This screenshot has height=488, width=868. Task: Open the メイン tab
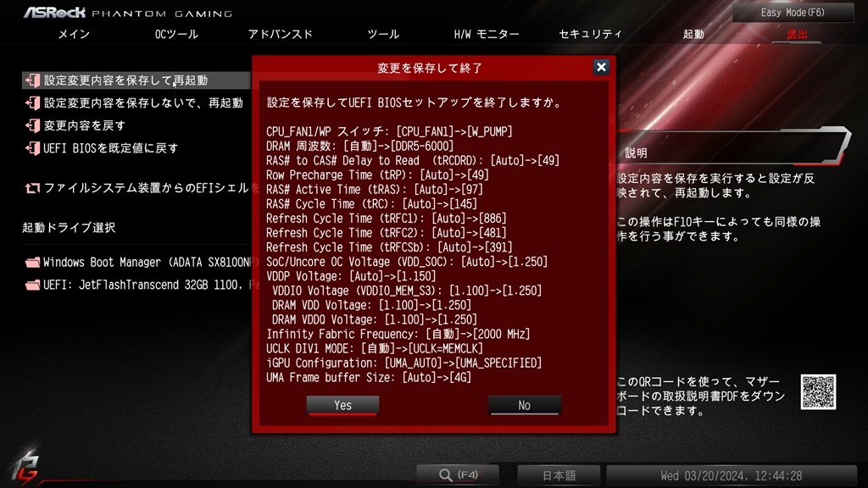[75, 34]
